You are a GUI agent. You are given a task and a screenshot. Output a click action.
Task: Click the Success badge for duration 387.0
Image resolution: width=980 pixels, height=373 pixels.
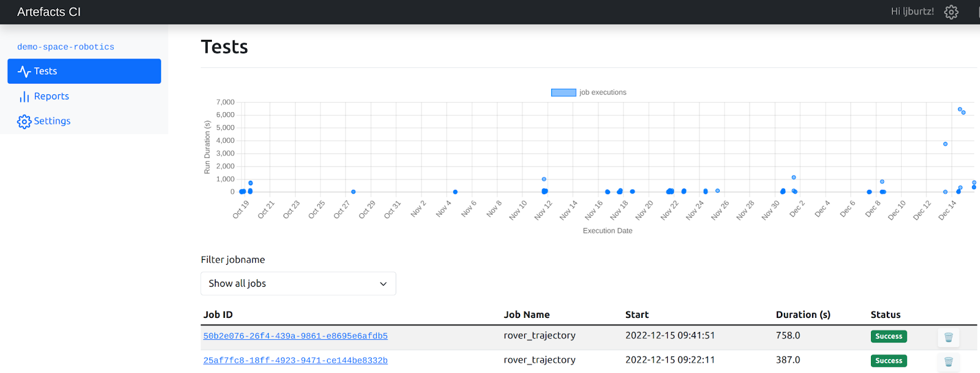tap(889, 361)
